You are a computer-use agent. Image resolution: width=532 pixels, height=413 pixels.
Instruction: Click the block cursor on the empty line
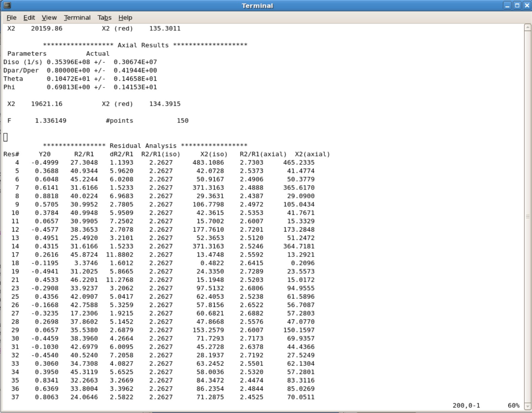pyautogui.click(x=5, y=137)
